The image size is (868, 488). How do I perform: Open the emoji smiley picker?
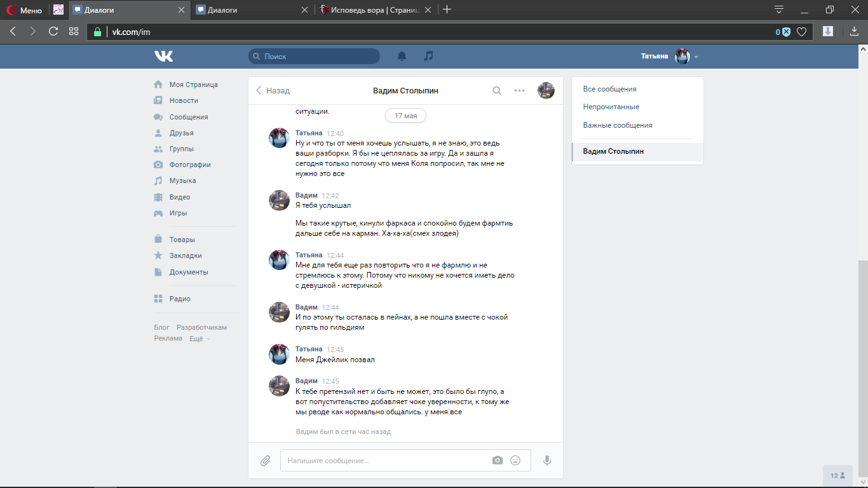click(515, 461)
